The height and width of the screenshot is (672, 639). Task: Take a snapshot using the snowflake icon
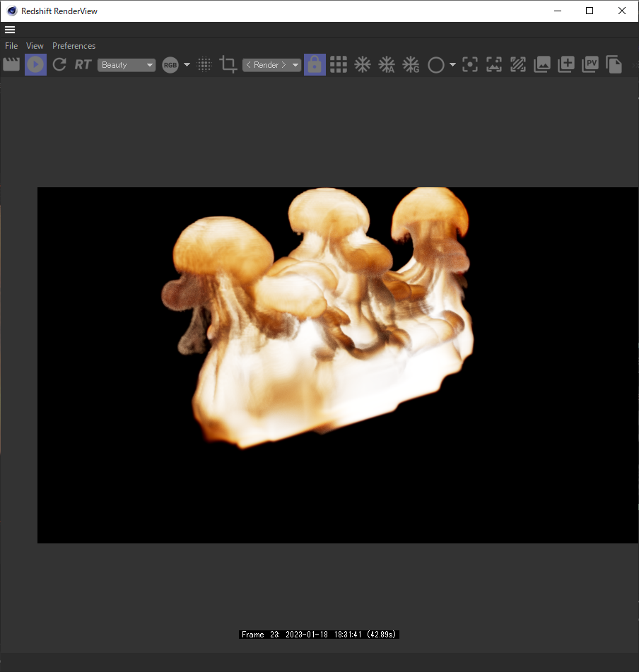tap(363, 64)
